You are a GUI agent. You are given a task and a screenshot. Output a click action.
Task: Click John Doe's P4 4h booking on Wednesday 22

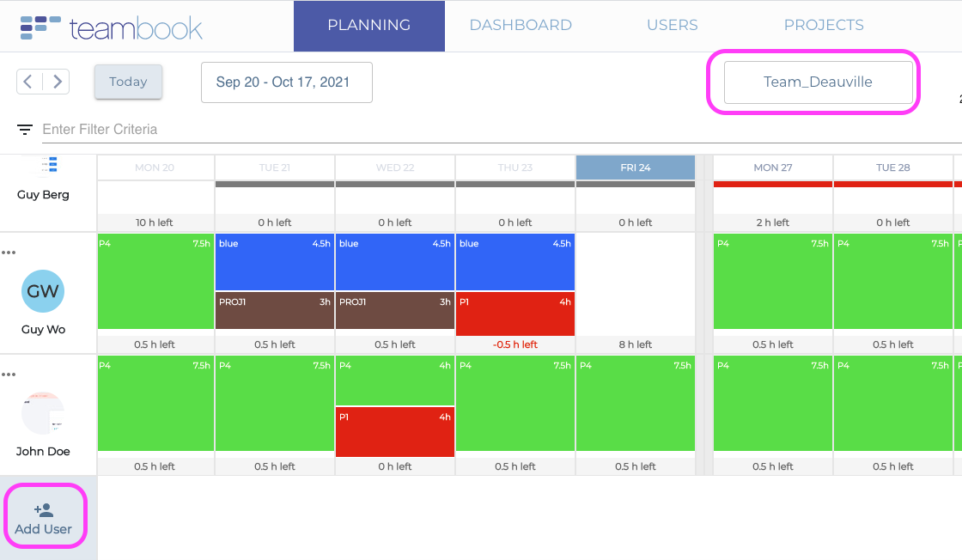click(394, 380)
